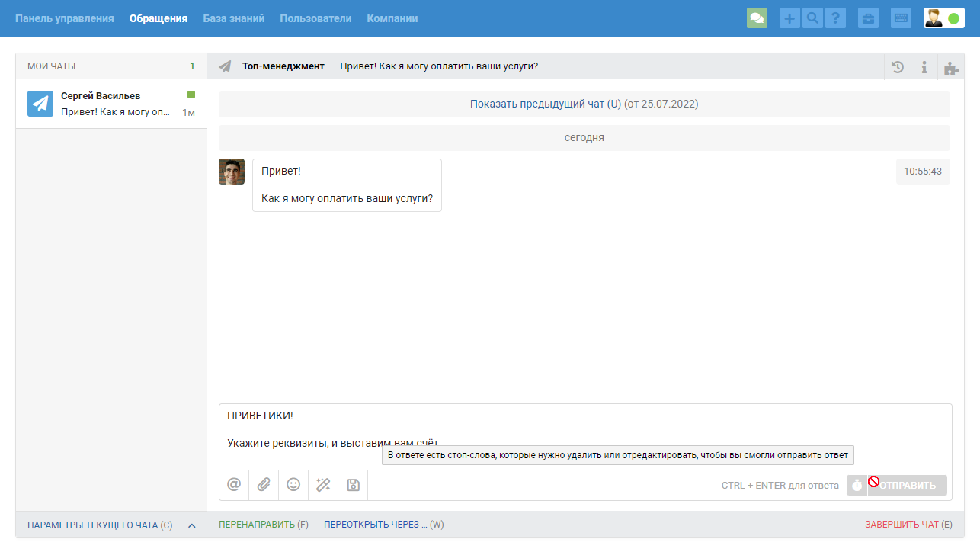Click the stopwatch delayed send icon
Viewport: 980px width, 552px height.
[857, 485]
